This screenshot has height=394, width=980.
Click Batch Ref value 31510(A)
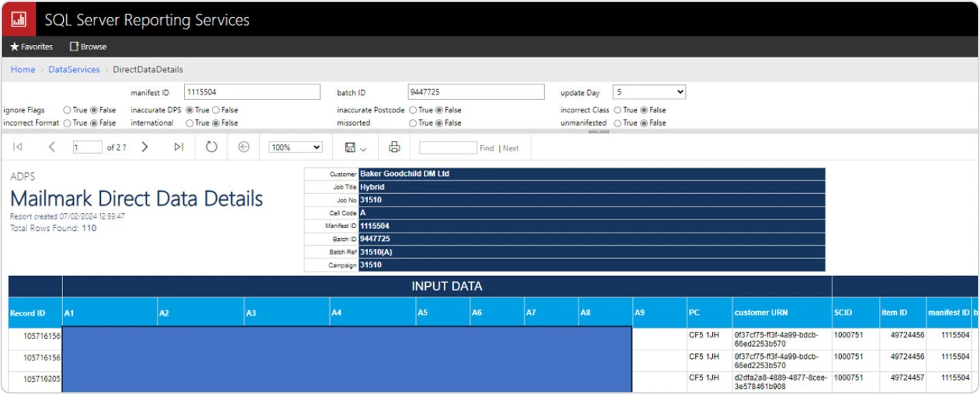tap(376, 252)
